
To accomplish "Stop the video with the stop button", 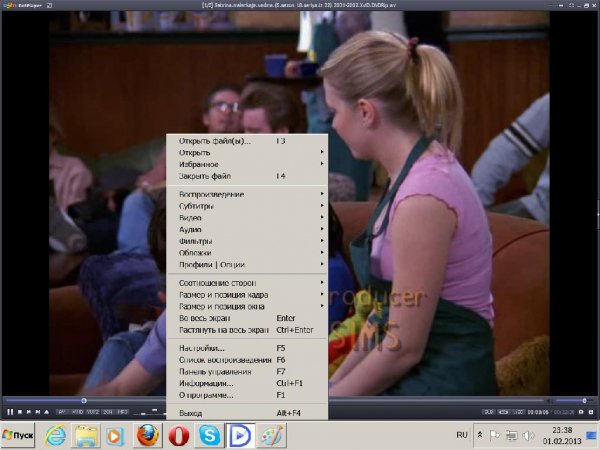I will 20,412.
